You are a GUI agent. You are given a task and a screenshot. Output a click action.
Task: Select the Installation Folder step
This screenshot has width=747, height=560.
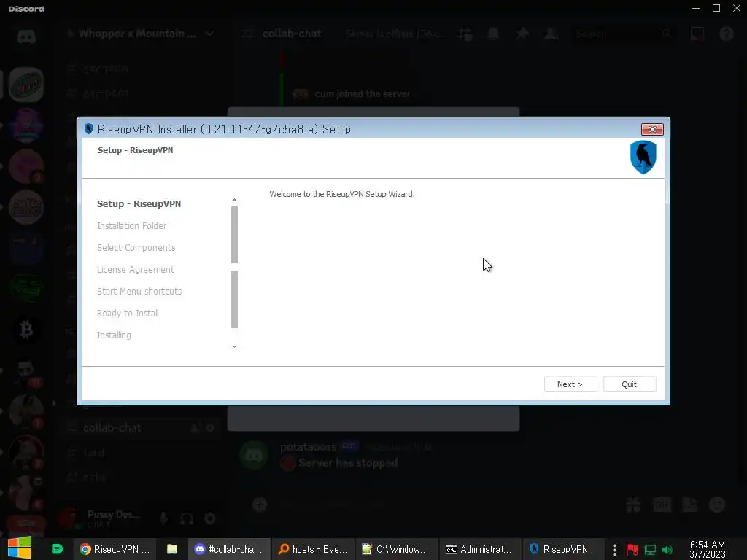click(x=131, y=226)
